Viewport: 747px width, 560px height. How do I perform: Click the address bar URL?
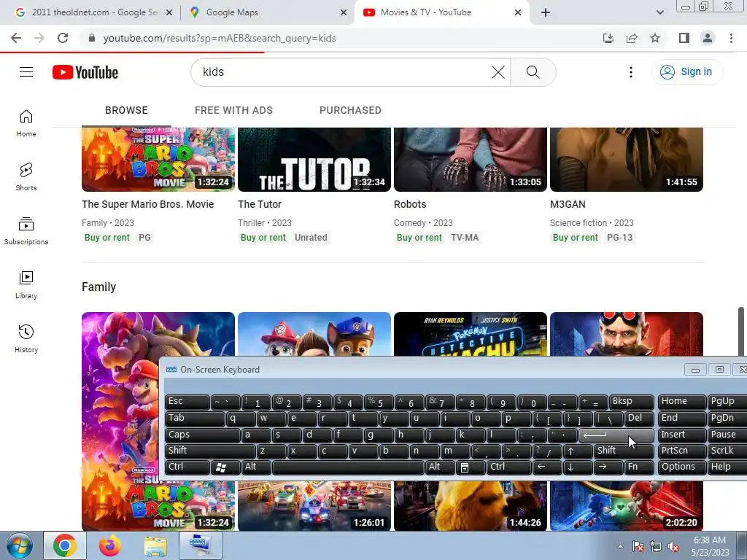[219, 38]
